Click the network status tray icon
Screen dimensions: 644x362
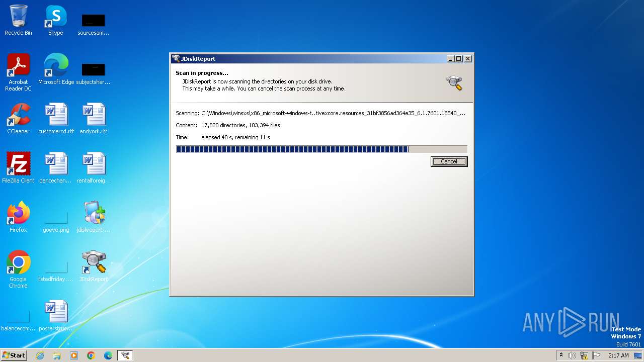coord(584,355)
